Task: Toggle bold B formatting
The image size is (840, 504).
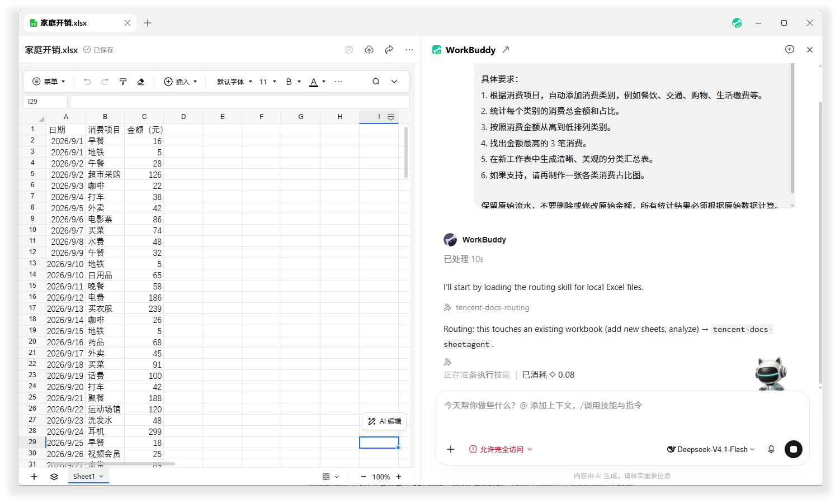Action: [289, 82]
